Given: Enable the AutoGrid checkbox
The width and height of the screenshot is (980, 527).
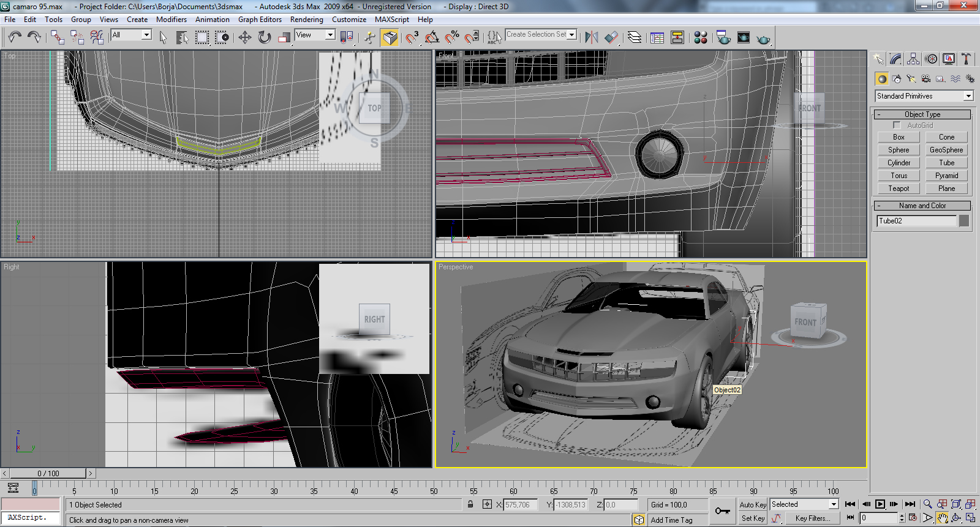Looking at the screenshot, I should tap(897, 125).
